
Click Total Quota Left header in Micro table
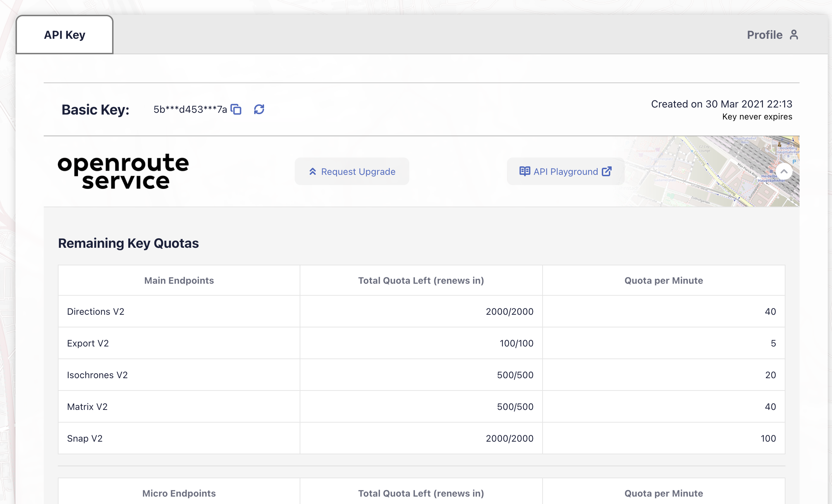(x=421, y=493)
